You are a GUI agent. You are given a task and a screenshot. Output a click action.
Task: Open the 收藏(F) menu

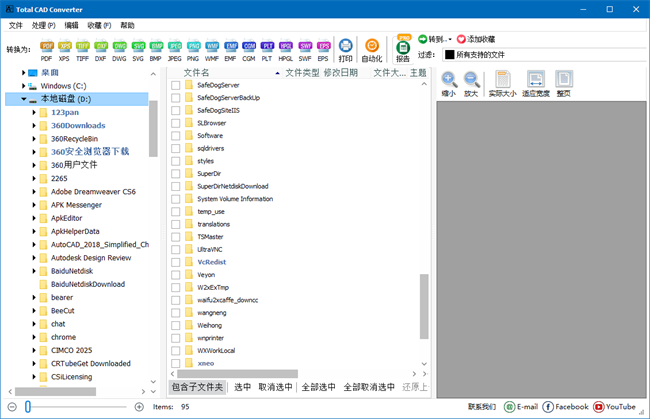coord(99,25)
